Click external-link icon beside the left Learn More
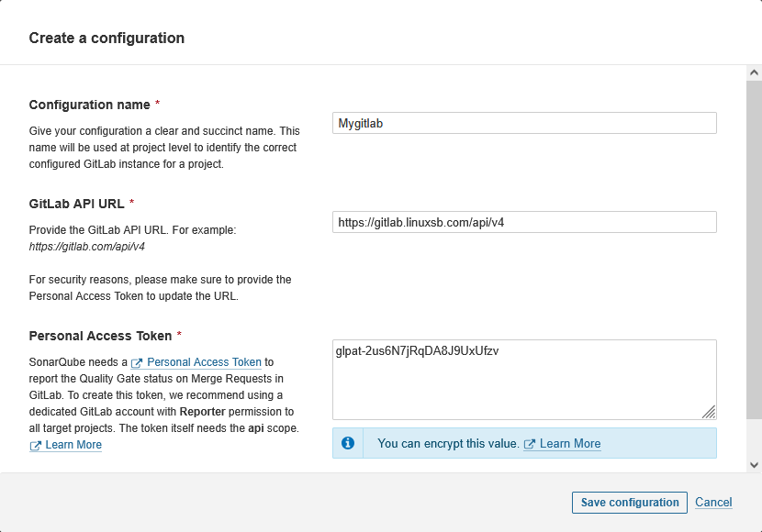This screenshot has height=532, width=762. click(x=36, y=446)
